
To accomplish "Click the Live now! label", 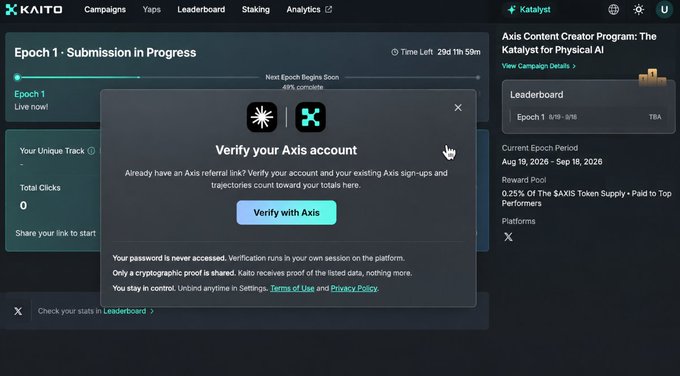I will (x=31, y=107).
